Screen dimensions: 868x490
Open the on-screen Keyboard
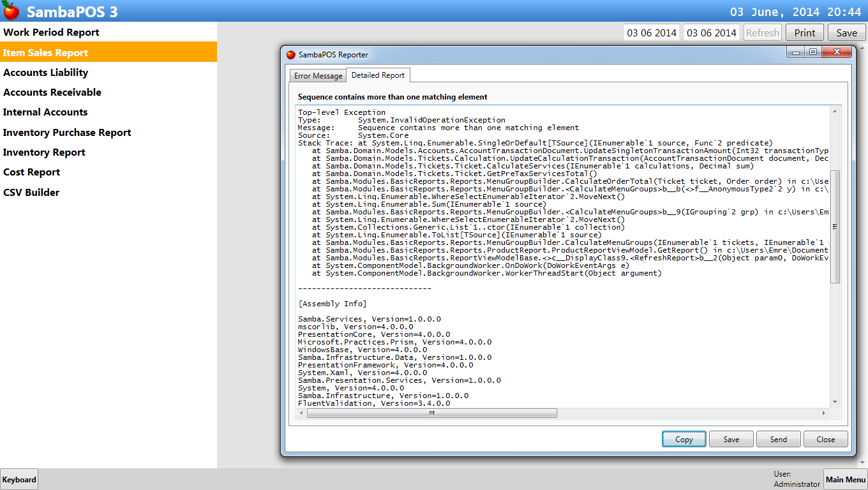[19, 480]
